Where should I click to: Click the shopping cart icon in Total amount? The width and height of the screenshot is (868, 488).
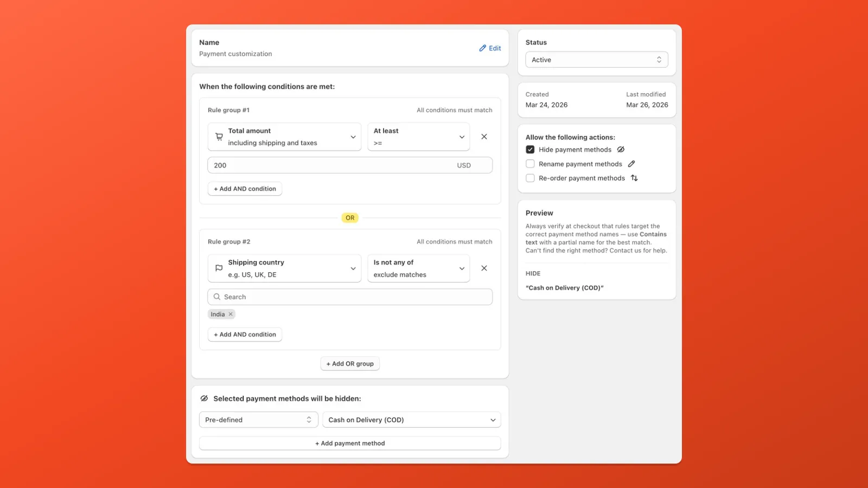(x=219, y=137)
